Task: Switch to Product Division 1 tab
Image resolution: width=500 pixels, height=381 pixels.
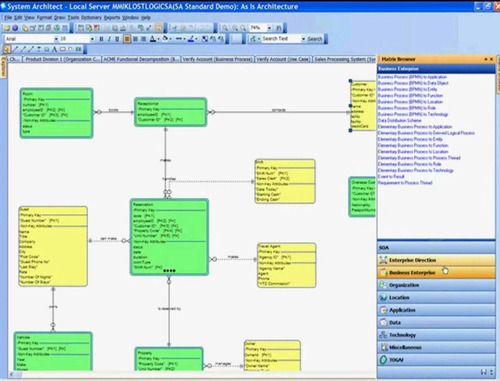Action: pos(62,59)
